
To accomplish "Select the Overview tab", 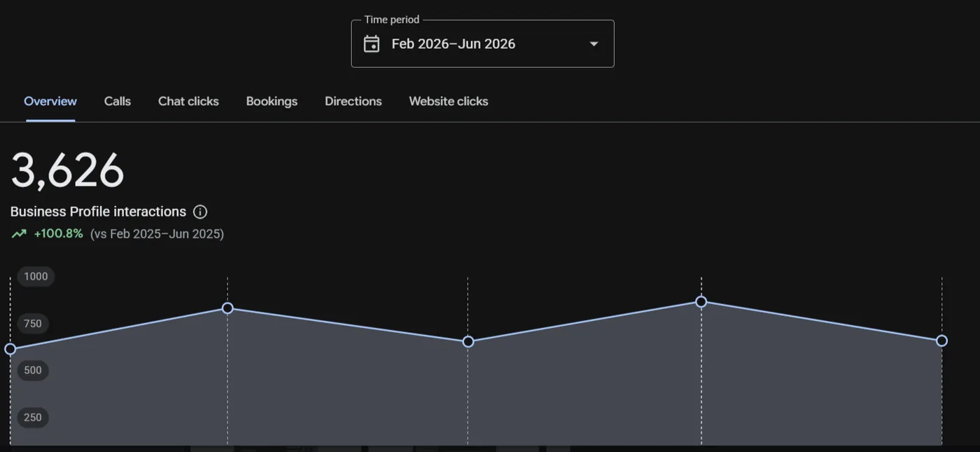I will tap(50, 101).
